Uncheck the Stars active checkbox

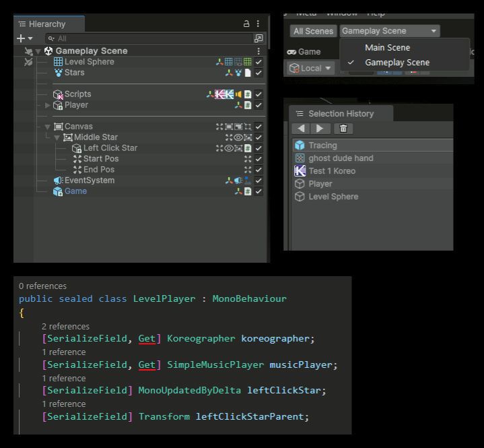(x=258, y=73)
